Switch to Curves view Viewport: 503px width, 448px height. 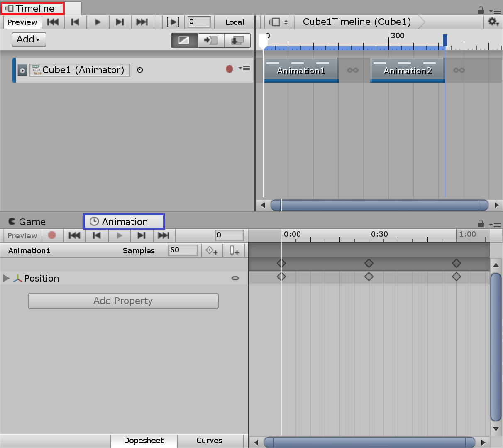(209, 441)
